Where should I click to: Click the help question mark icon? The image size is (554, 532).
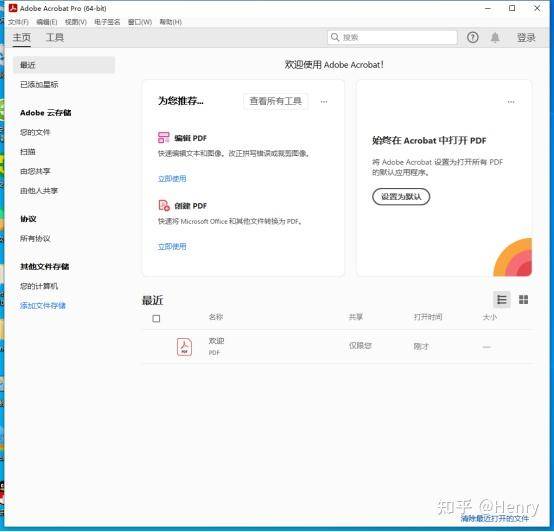point(472,37)
